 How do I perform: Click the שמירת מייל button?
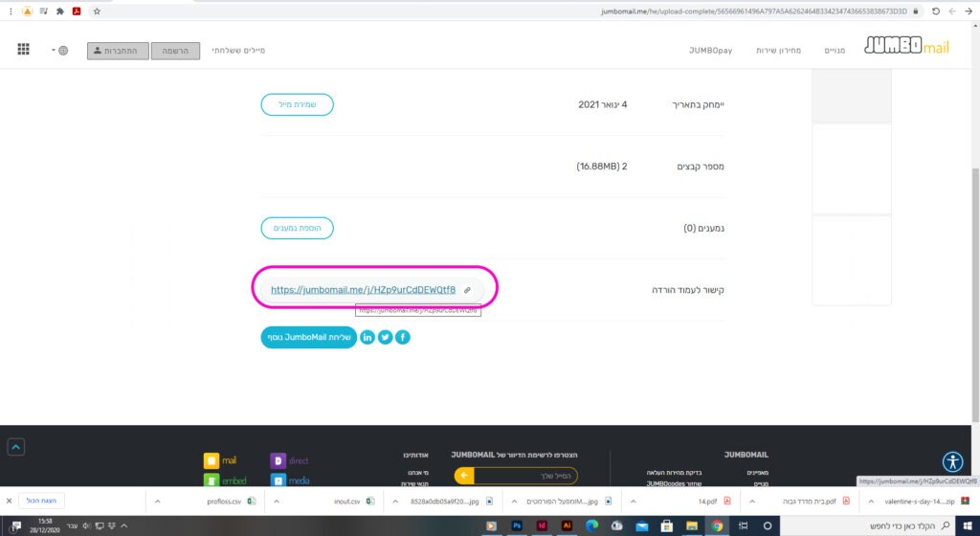click(297, 104)
